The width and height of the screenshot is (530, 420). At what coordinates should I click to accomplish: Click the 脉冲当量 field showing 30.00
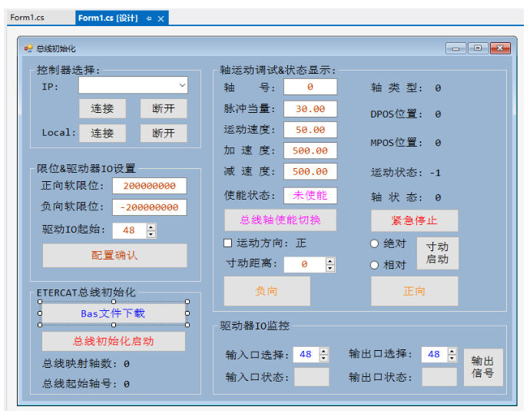coord(310,109)
